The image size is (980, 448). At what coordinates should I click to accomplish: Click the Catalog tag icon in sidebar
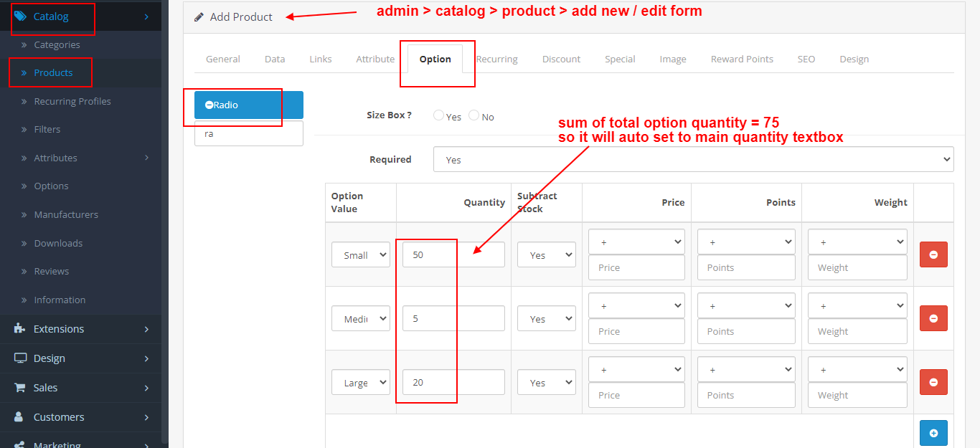click(21, 15)
